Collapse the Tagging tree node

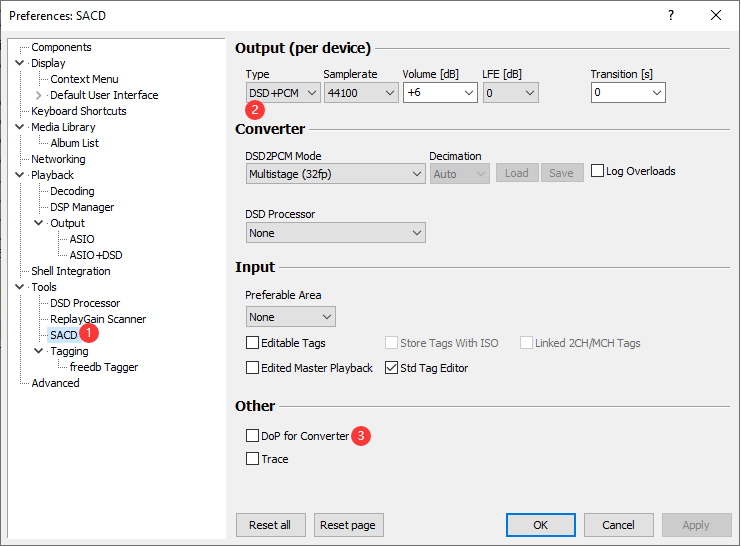tap(39, 351)
